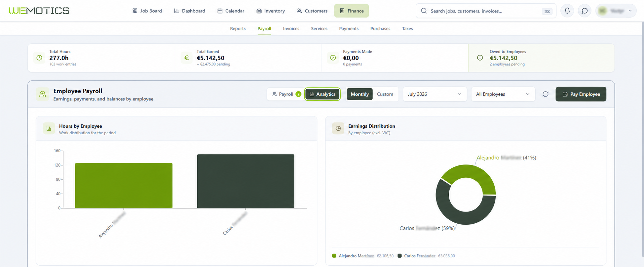This screenshot has width=644, height=267.
Task: Switch to the Invoices tab
Action: [291, 28]
